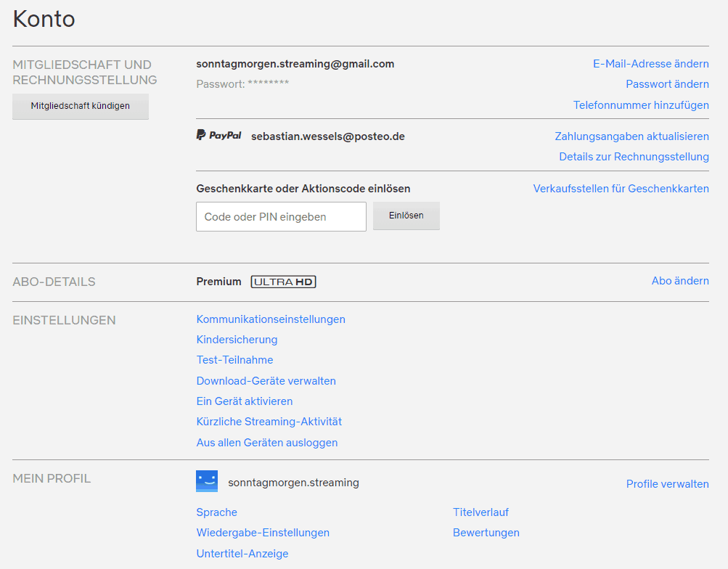Screen dimensions: 728x569
Task: Click the MEIN PROFIL section heading
Action: [x=52, y=478]
